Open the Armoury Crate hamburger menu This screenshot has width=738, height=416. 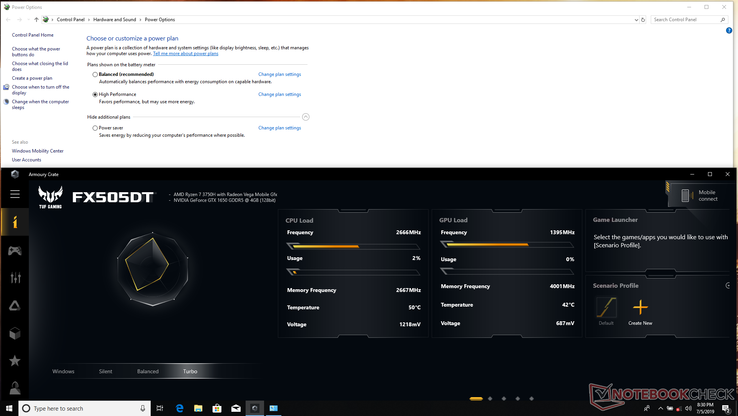[x=15, y=194]
